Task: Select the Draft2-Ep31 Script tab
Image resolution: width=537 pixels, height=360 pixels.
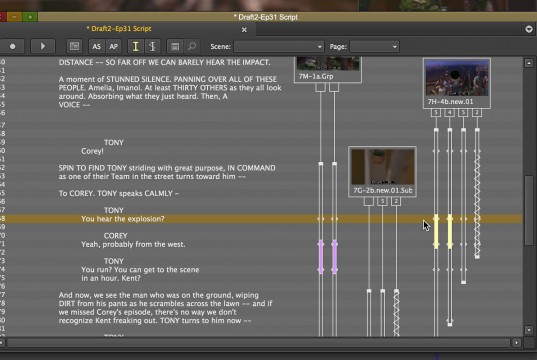Action: (118, 29)
